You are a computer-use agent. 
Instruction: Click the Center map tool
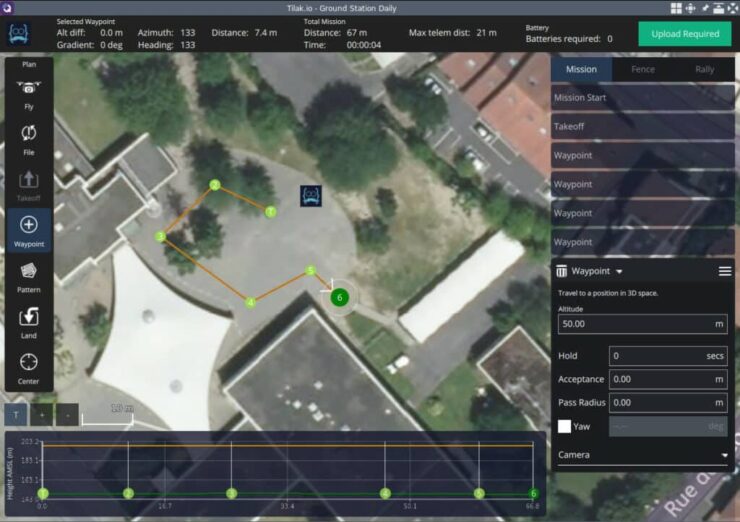coord(28,367)
